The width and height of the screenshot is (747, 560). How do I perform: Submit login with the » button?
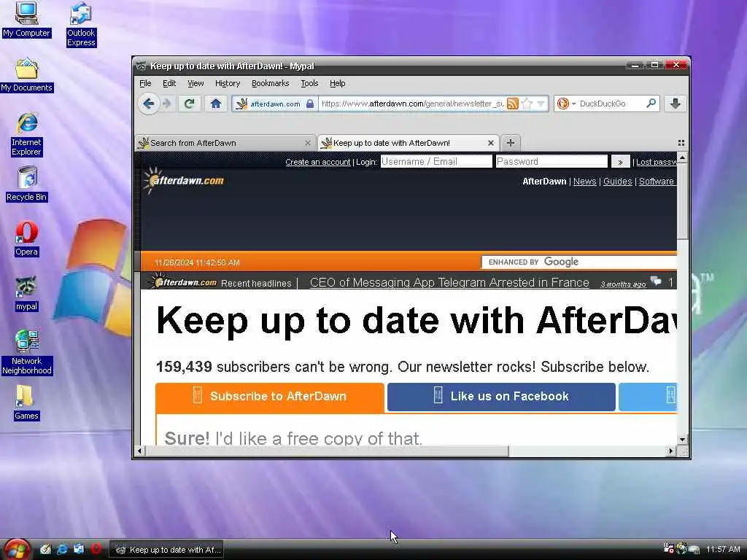[620, 162]
